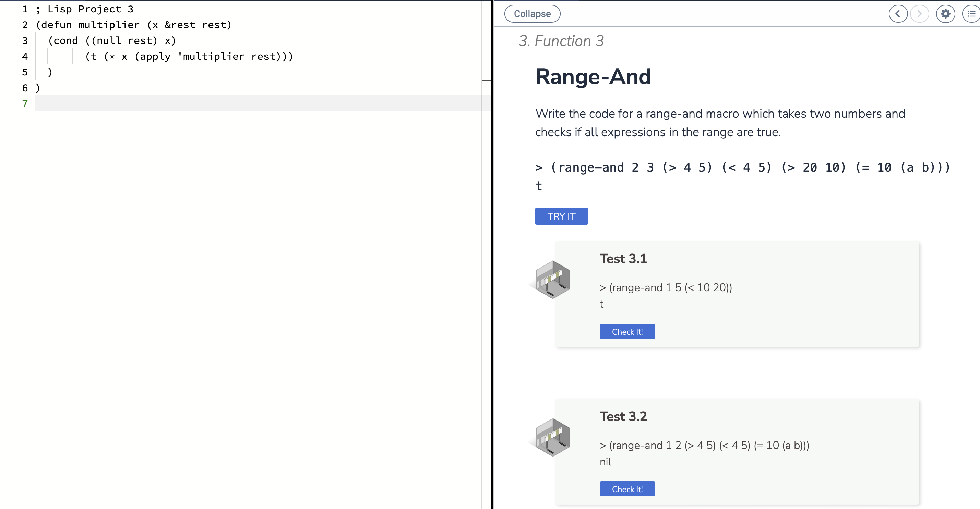980x509 pixels.
Task: Click the Test 3.2 title
Action: coord(623,416)
